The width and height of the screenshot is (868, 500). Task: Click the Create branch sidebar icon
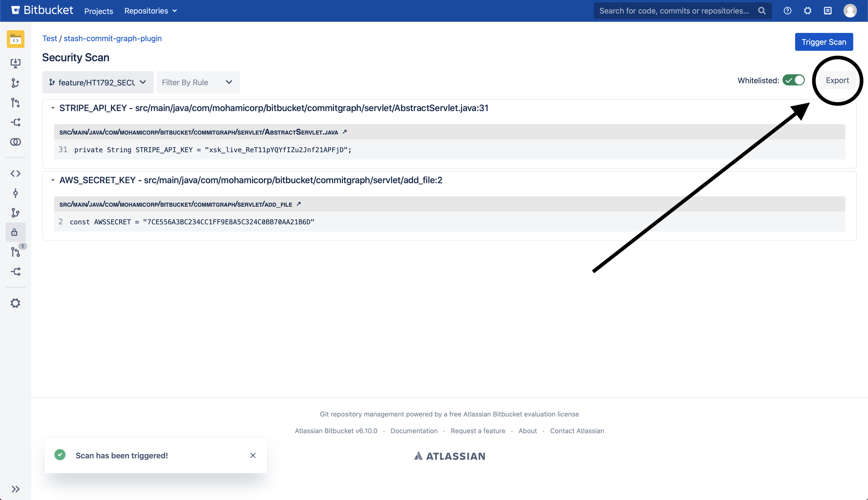tap(15, 83)
